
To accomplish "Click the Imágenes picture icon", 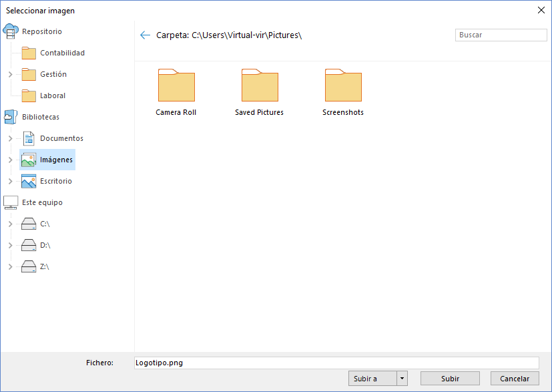I will (x=29, y=160).
